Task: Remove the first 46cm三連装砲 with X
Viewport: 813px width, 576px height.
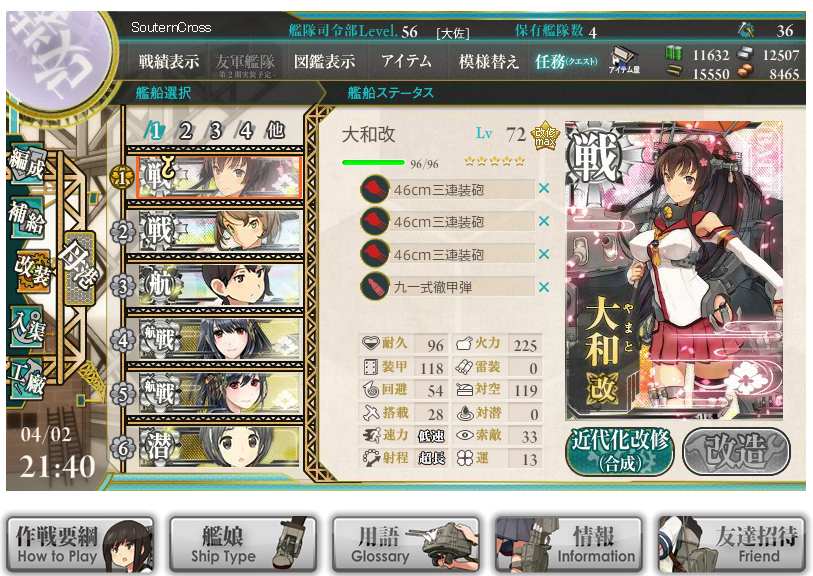Action: [x=544, y=189]
